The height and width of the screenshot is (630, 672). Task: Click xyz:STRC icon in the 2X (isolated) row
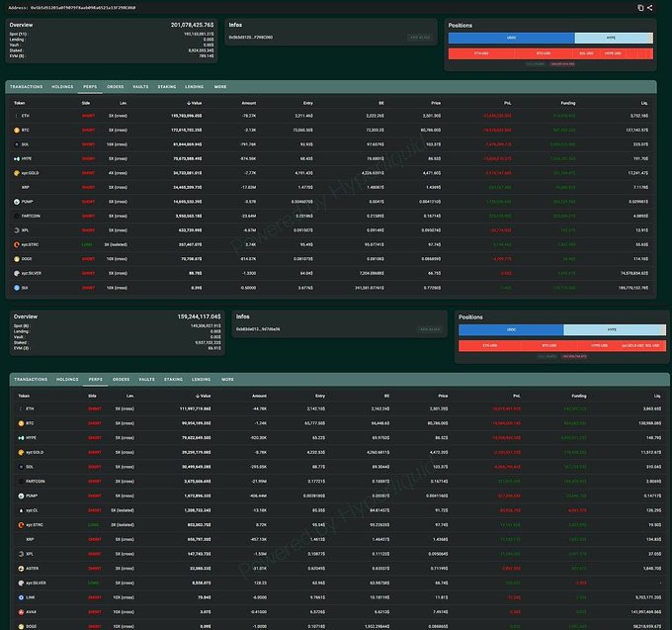[x=21, y=525]
